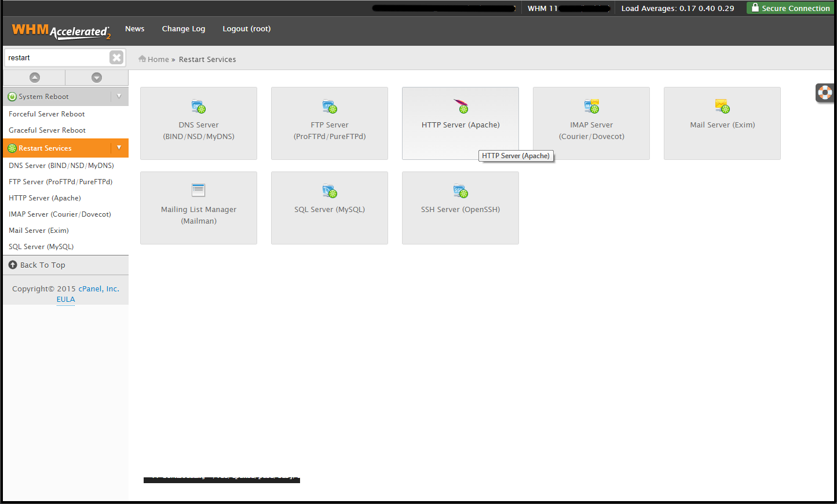Open the News menu
This screenshot has width=837, height=504.
135,29
